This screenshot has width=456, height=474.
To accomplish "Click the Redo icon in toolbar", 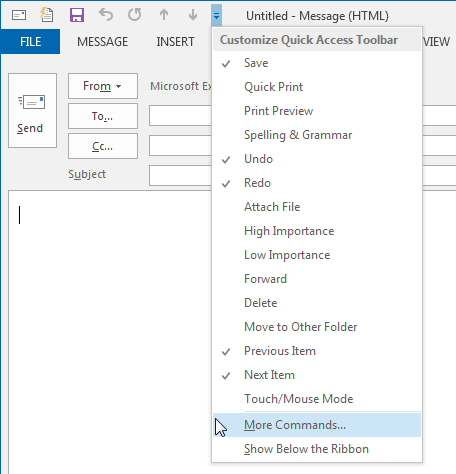I will pos(135,15).
